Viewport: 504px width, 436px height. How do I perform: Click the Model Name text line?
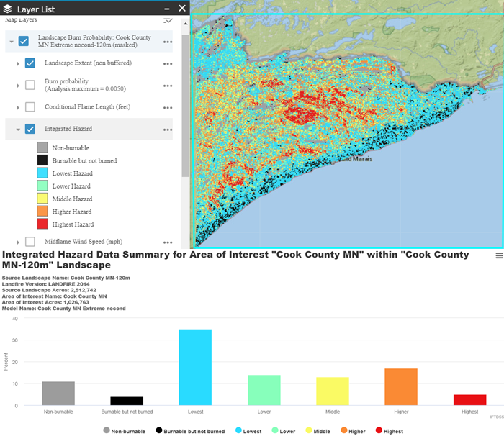click(x=63, y=309)
